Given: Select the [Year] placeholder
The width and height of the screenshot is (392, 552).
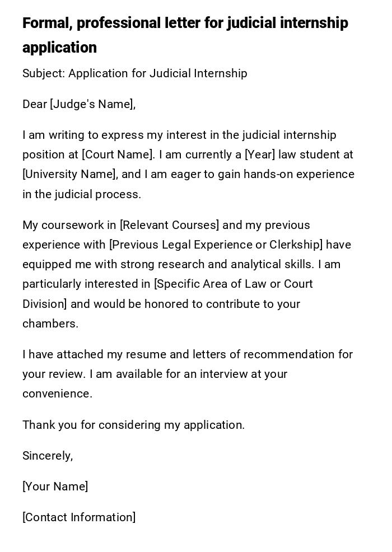Looking at the screenshot, I should pyautogui.click(x=260, y=155).
